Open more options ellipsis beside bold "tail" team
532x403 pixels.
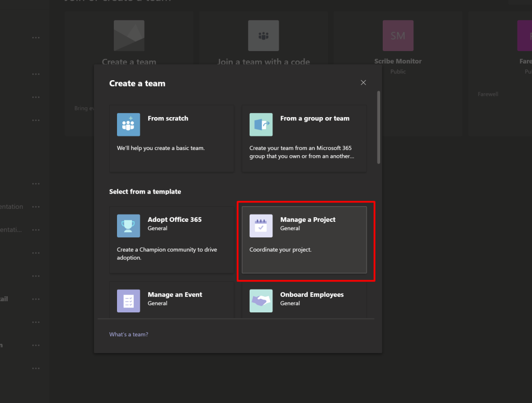(x=36, y=299)
